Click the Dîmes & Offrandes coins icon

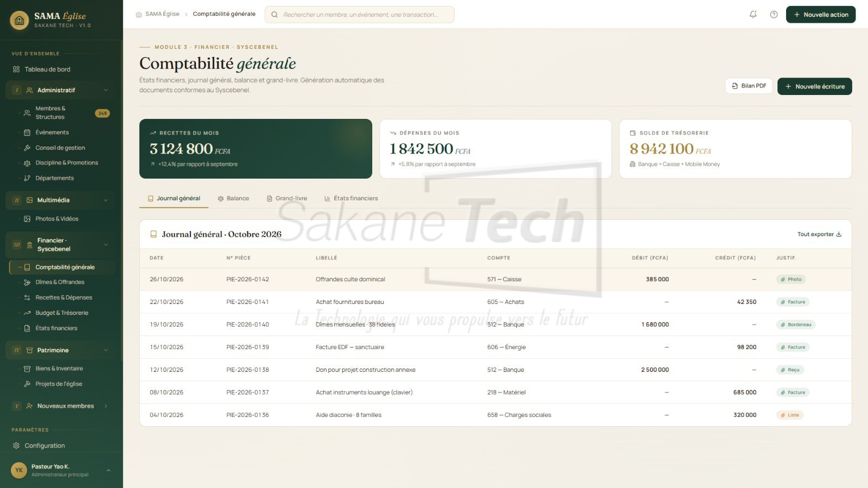pos(27,282)
